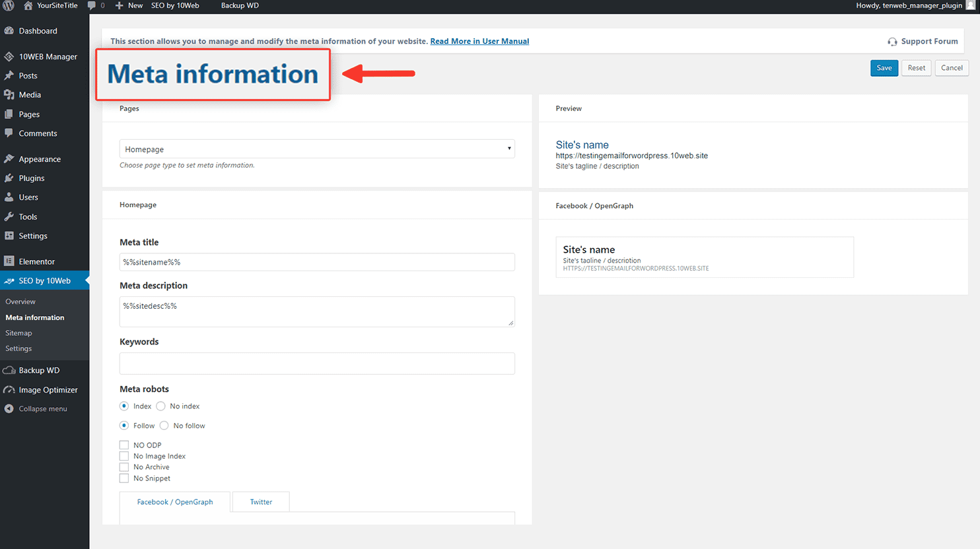This screenshot has height=549, width=980.
Task: Open SEO by 10Web in the admin bar
Action: pos(175,5)
